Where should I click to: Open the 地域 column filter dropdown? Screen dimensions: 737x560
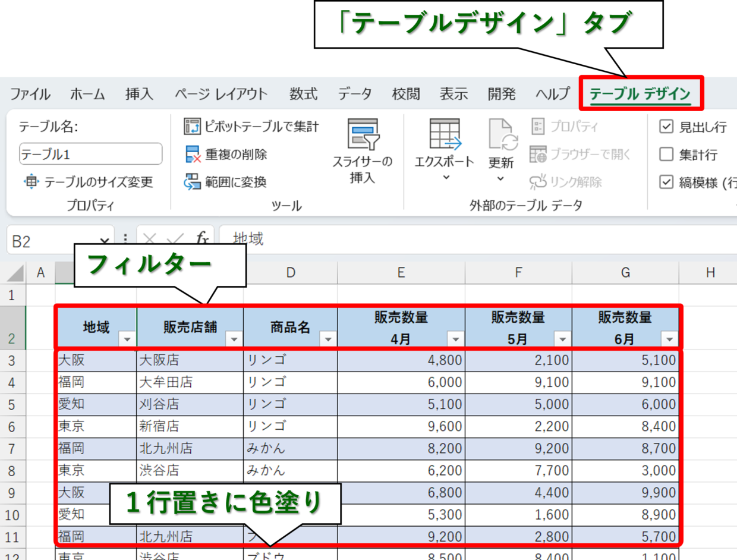127,339
